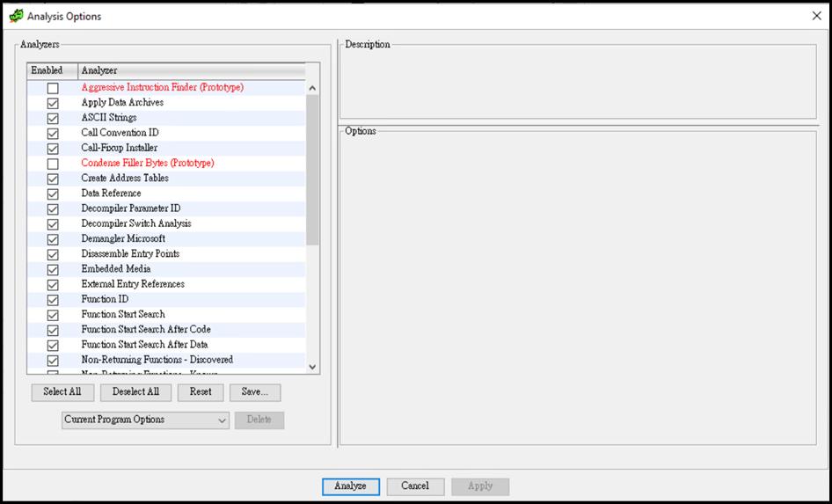Click the Enabled column header
Screen dimensions: 832x504
(x=52, y=70)
